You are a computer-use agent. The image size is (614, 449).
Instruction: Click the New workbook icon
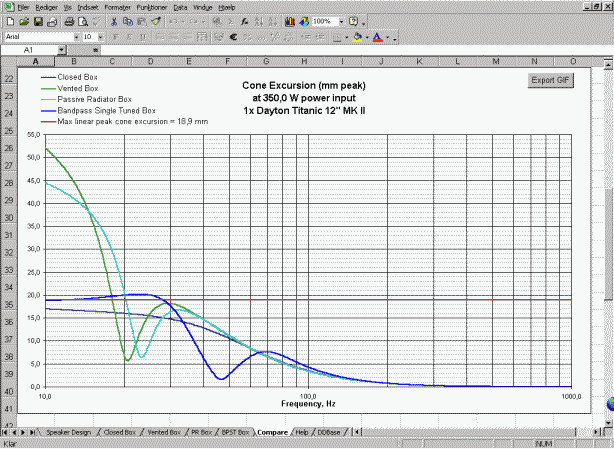9,21
